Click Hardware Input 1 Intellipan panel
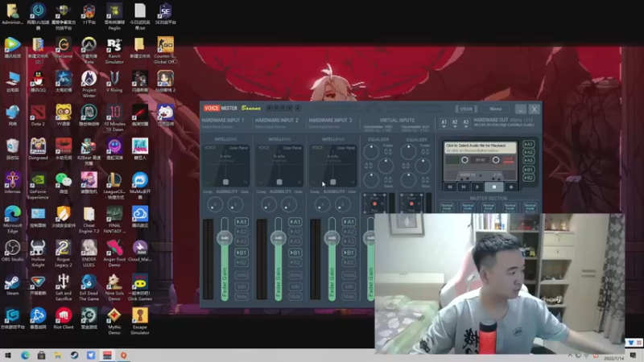The image size is (644, 362). [225, 165]
